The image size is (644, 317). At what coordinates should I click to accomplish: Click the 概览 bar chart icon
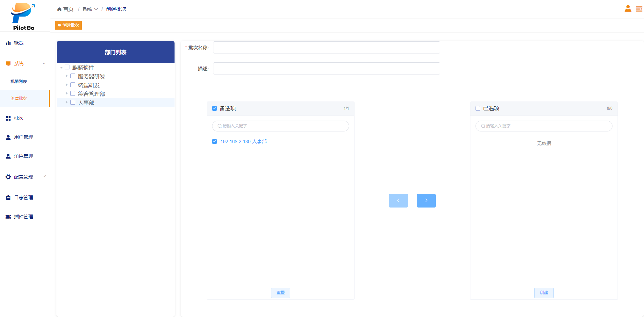(x=8, y=43)
